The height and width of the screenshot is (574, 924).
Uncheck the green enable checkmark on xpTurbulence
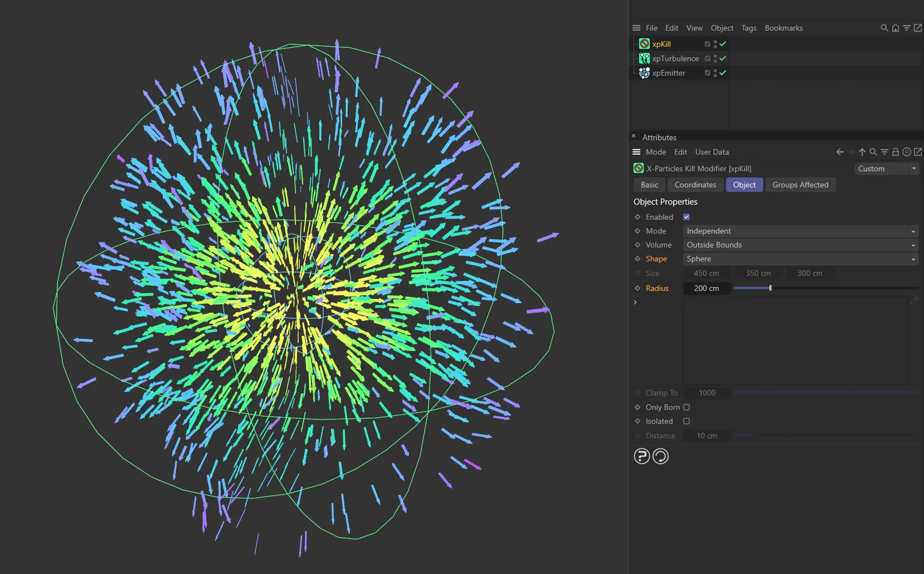(x=722, y=58)
